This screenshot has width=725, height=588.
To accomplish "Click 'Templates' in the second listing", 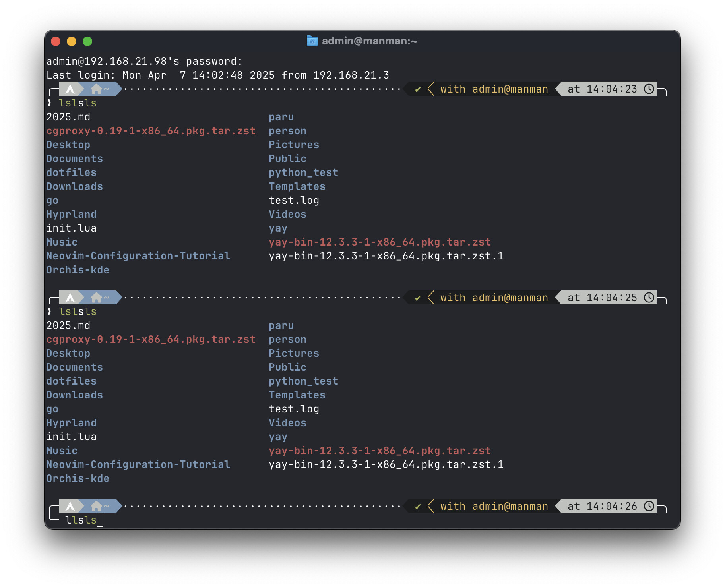I will click(x=297, y=395).
